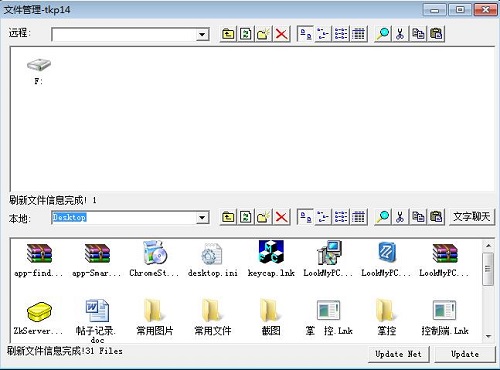Switch remote panel to large icons view
Image resolution: width=500 pixels, height=370 pixels.
(x=305, y=34)
